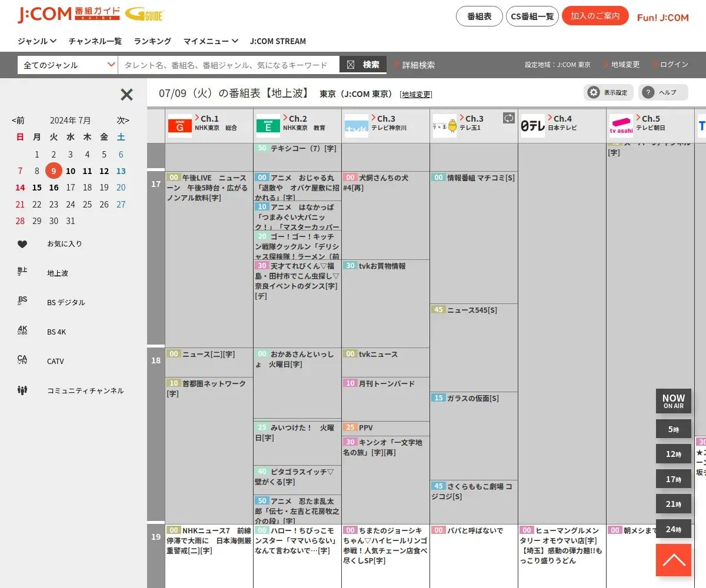Click the NHK General channel logo

180,126
